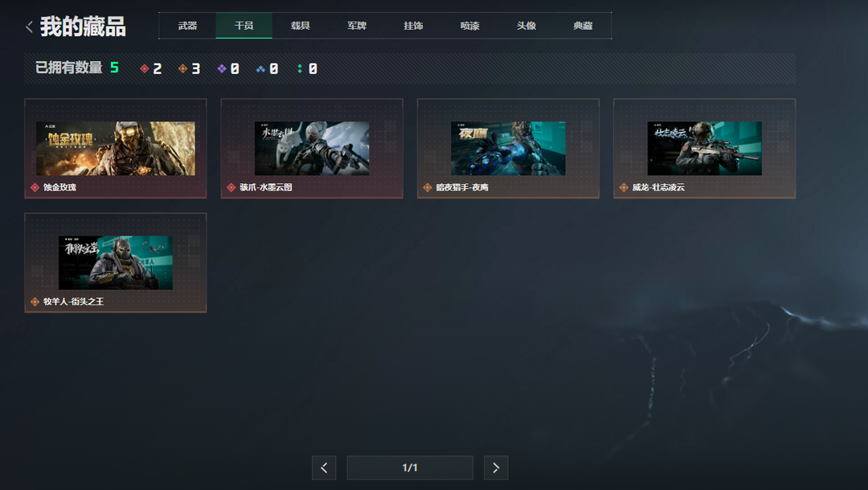Select the 干员 tab
Image resolution: width=868 pixels, height=490 pixels.
tap(244, 26)
